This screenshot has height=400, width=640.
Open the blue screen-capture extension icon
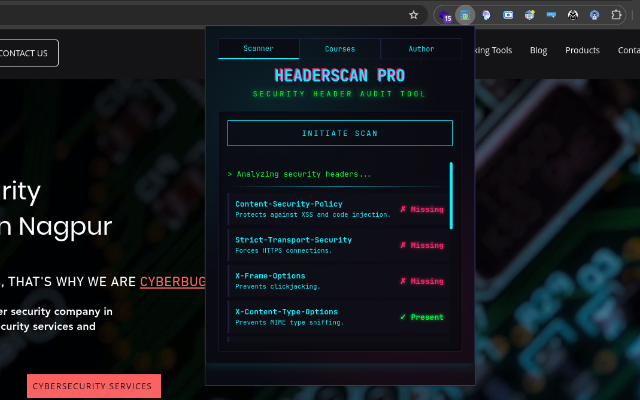point(508,15)
